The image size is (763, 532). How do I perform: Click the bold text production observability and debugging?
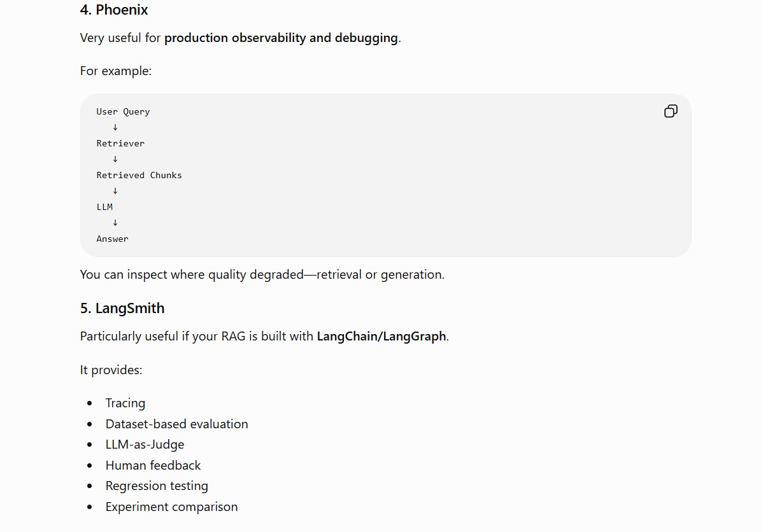click(x=282, y=38)
